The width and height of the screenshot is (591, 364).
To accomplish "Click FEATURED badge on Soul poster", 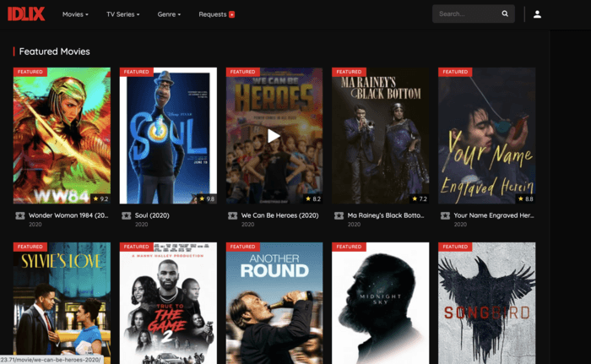I will point(137,72).
